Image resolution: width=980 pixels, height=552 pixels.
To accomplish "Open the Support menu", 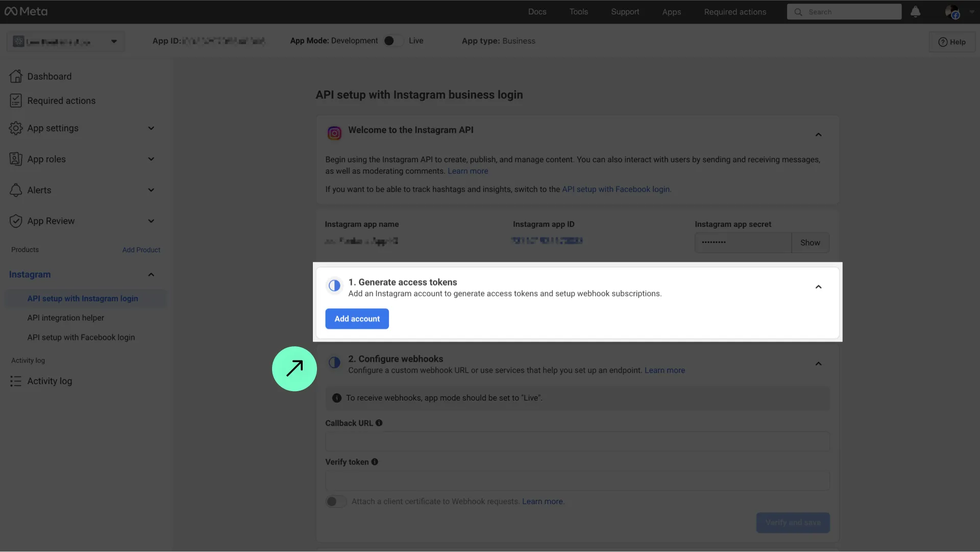I will (x=625, y=12).
